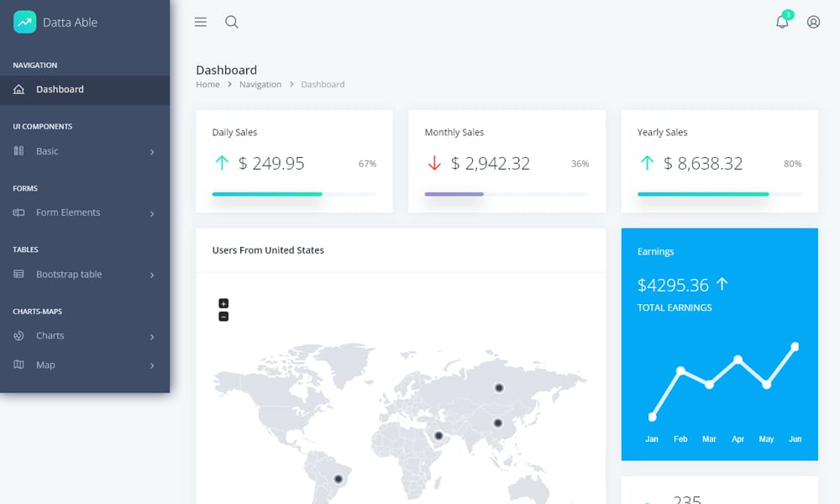Click the $ 8,638.32 Yearly Sales value
This screenshot has width=840, height=504.
click(x=703, y=163)
